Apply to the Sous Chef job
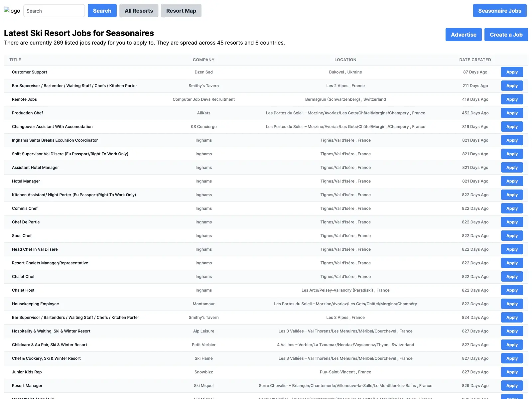Screen dimensions: 532x399 [x=512, y=236]
